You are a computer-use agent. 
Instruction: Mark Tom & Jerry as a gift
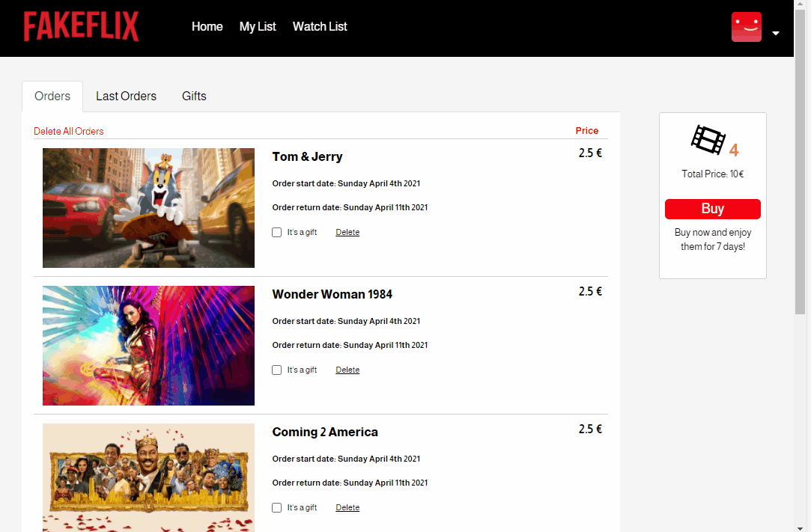pos(277,232)
